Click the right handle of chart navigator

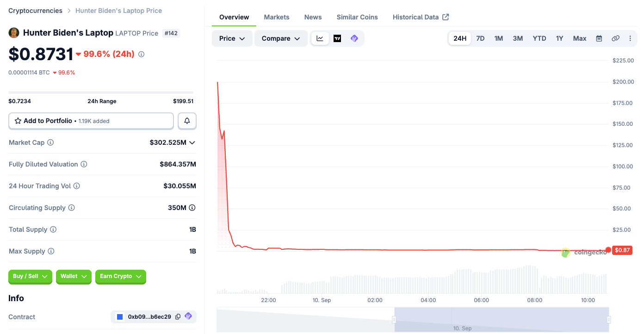(x=609, y=319)
